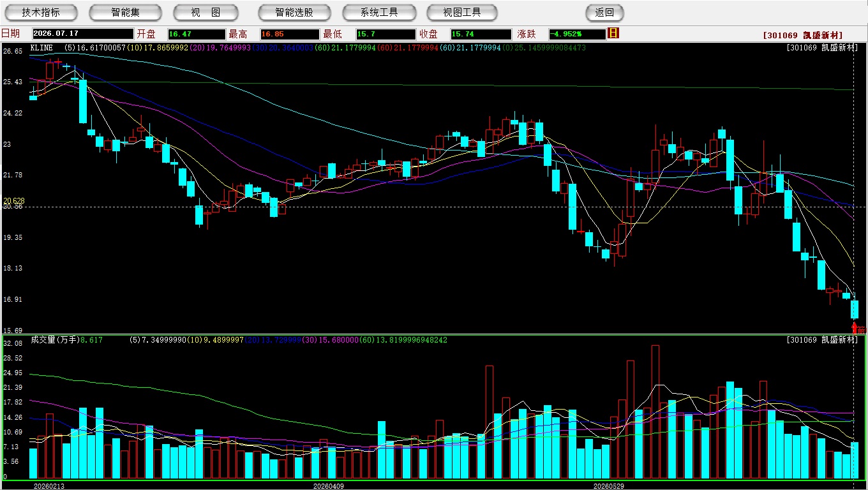
Task: Click the 最高 value field 16.85
Action: (x=289, y=34)
